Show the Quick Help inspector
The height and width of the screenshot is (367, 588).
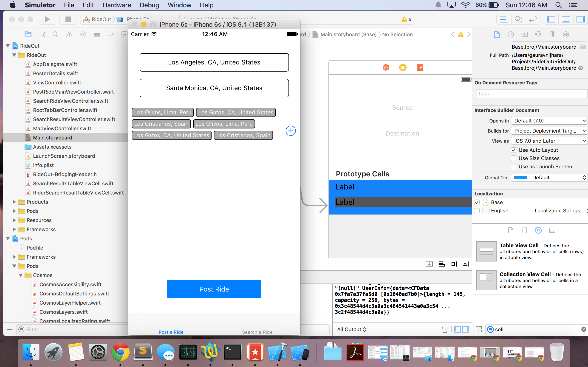click(x=511, y=34)
